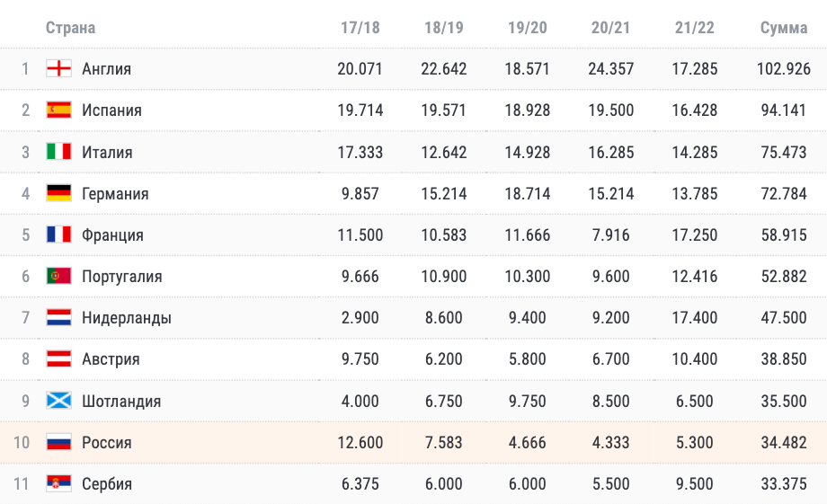Click the 19/20 season column header

[527, 28]
